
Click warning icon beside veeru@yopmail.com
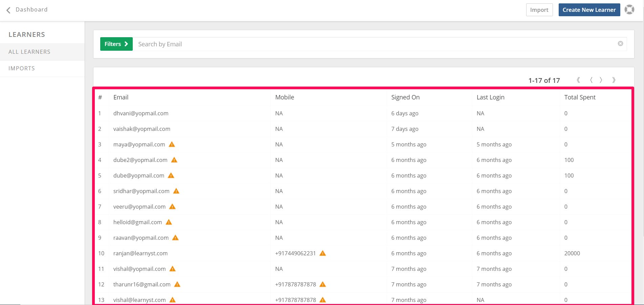pos(172,207)
